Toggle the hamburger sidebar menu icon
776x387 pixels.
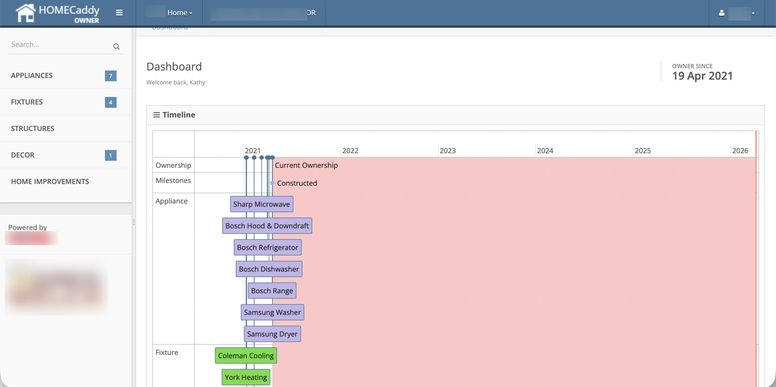tap(119, 13)
